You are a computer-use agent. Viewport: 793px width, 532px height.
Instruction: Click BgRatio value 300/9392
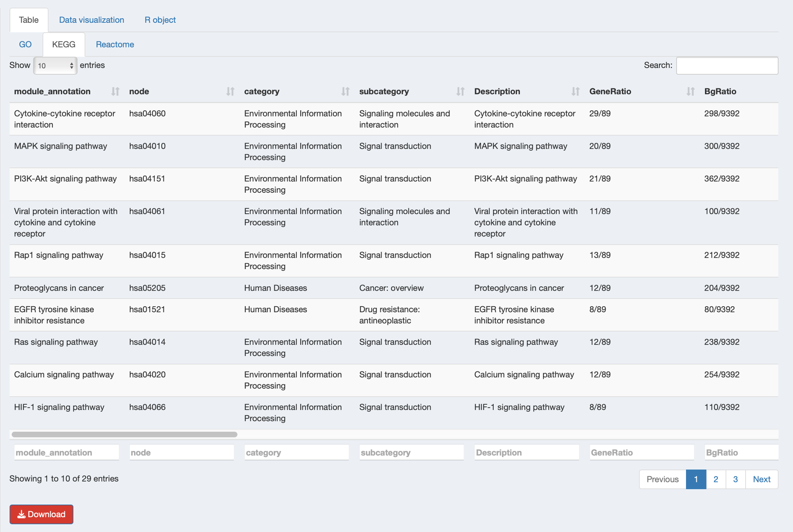(x=722, y=146)
